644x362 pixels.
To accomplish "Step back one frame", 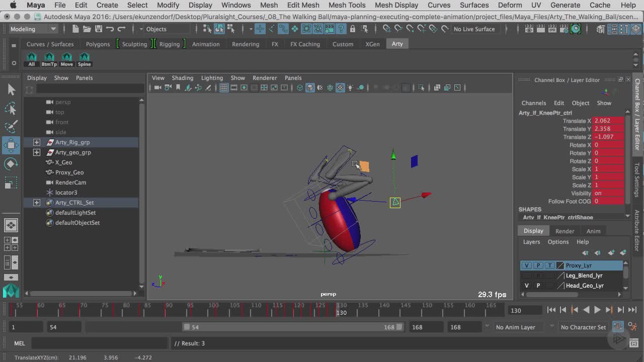I will click(x=563, y=310).
